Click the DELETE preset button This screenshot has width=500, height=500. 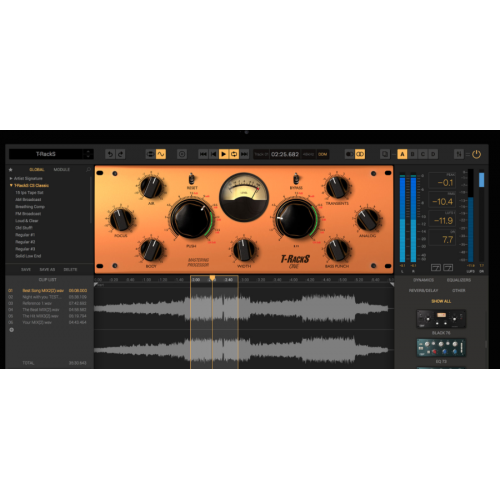[x=70, y=269]
